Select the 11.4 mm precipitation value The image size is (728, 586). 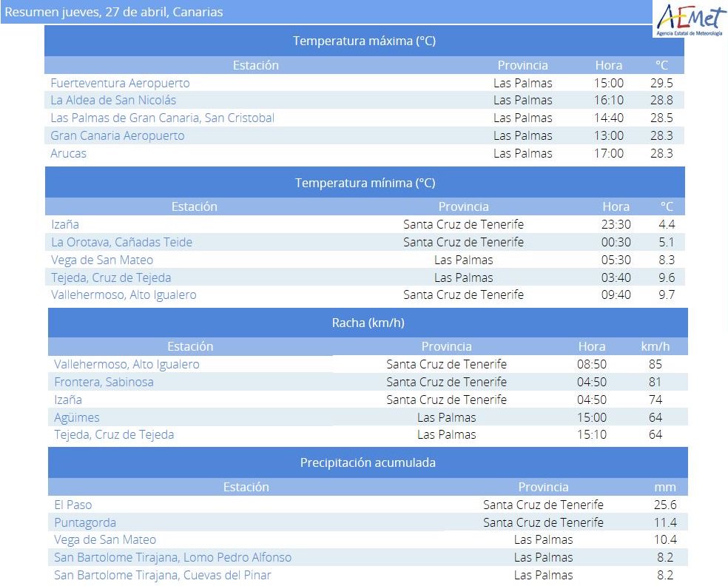coord(665,522)
